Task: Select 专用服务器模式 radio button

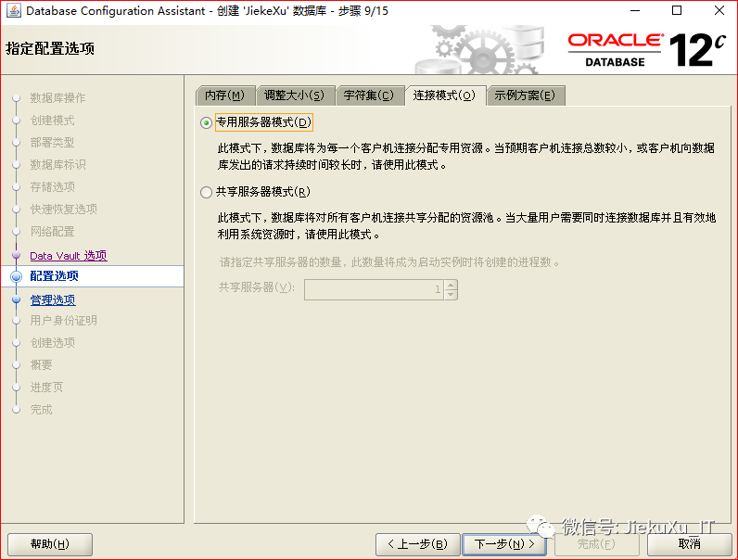Action: tap(206, 122)
